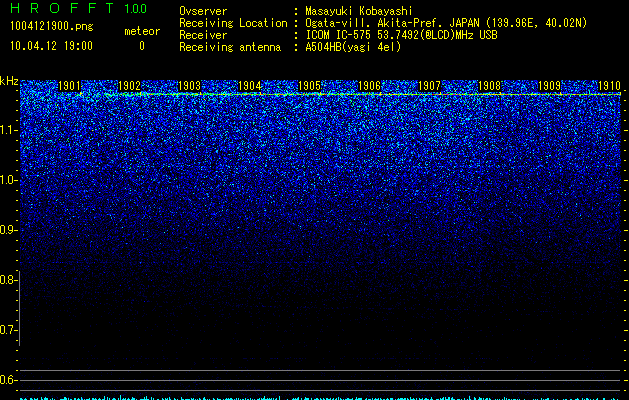Select the Ogata-vill. Akita-Pref. JAPAN location text
Viewport: 629px width, 400px height.
(446, 23)
